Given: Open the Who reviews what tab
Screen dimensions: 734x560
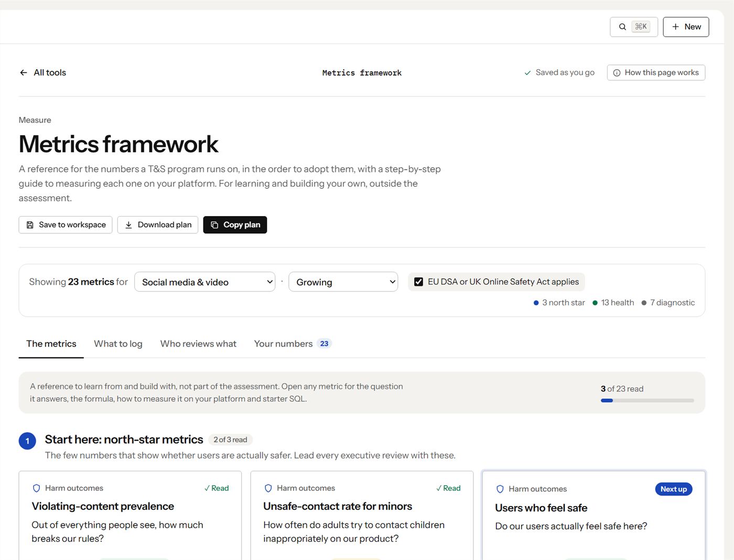Looking at the screenshot, I should click(x=198, y=344).
